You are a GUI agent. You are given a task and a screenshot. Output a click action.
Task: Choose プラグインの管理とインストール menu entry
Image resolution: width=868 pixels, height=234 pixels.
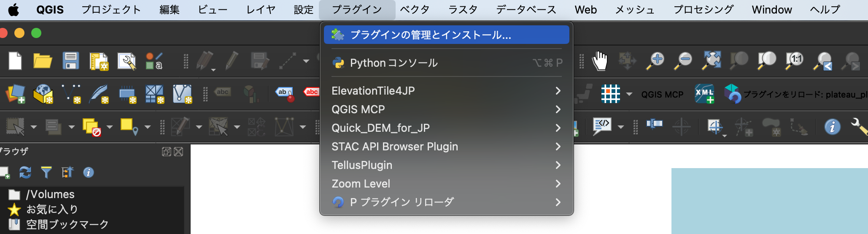446,35
